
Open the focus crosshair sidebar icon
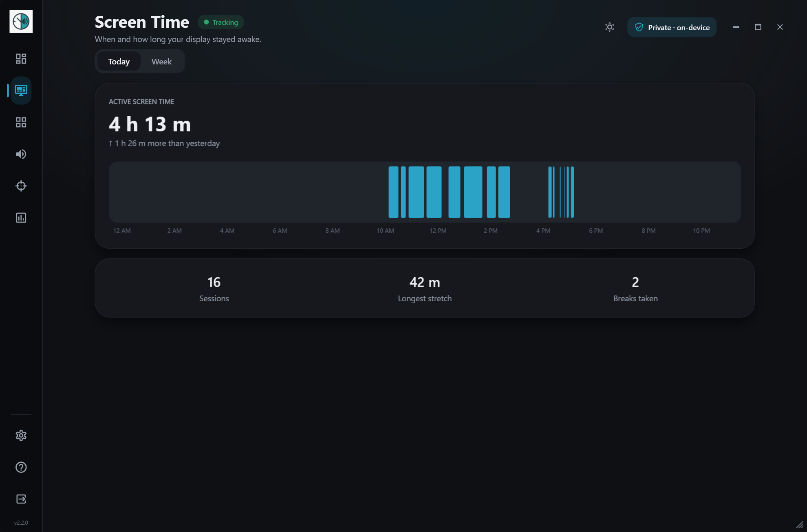[21, 186]
